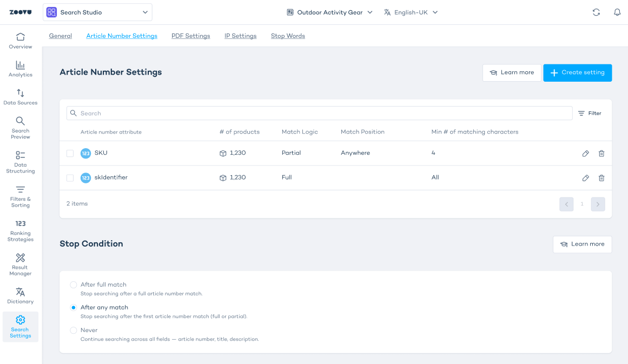This screenshot has width=628, height=364.
Task: Switch to the PDF Settings tab
Action: tap(190, 36)
